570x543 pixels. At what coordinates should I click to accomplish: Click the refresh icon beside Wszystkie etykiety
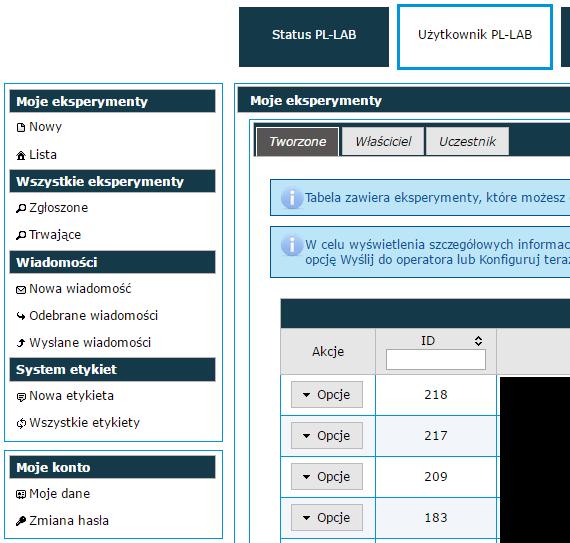21,423
